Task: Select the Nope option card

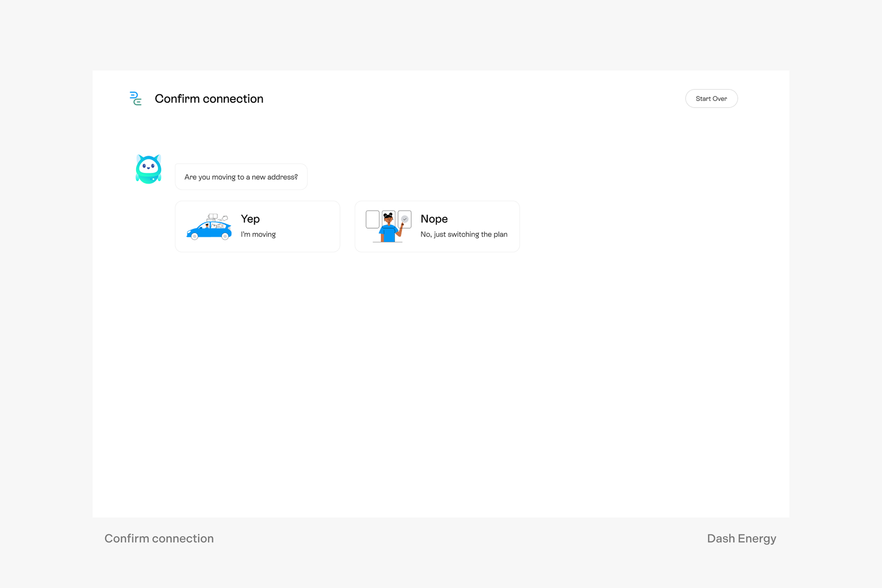Action: [x=437, y=226]
